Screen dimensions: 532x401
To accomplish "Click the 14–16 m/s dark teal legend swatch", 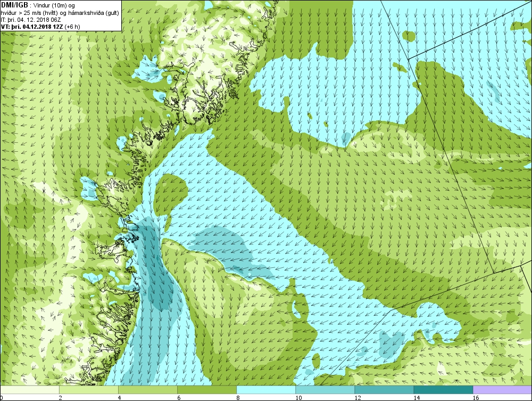I will 443,390.
